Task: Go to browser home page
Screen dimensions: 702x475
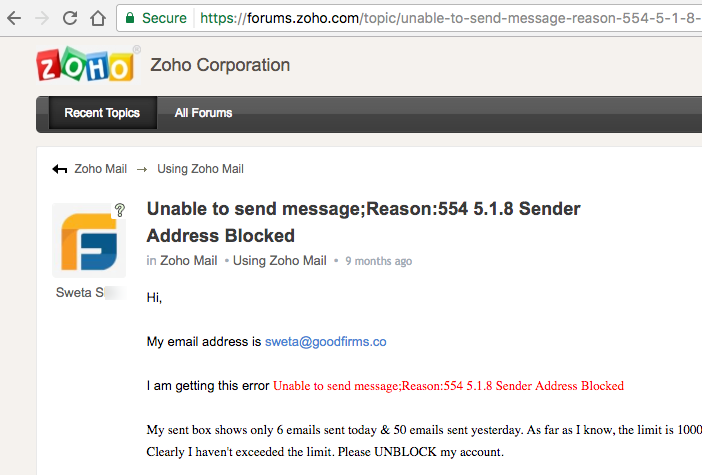Action: (98, 18)
